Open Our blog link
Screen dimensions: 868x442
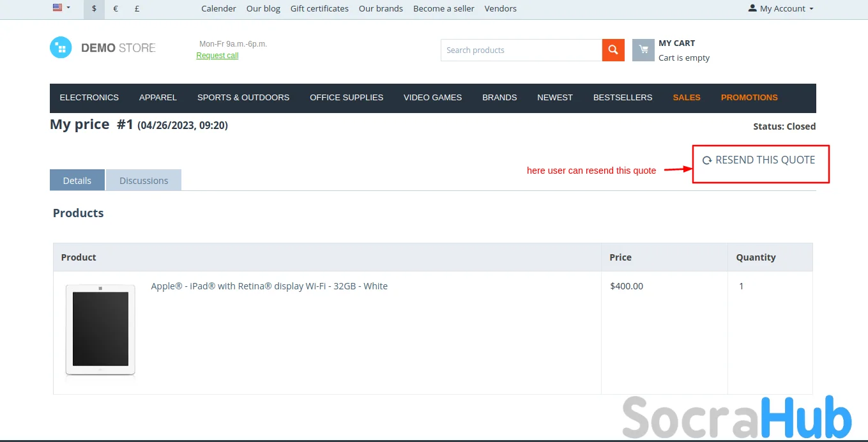tap(263, 8)
